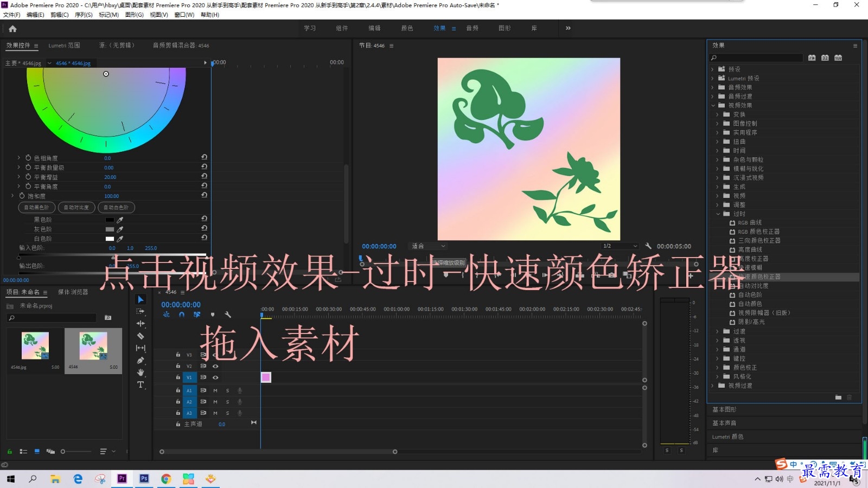Reset the 色相角度 parameter
Image resolution: width=868 pixels, height=488 pixels.
coord(204,157)
